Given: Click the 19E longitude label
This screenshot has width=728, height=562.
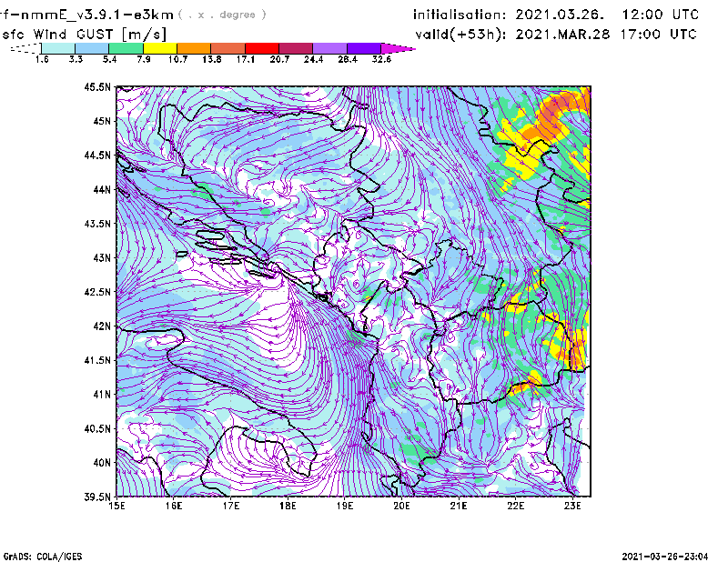Looking at the screenshot, I should point(345,506).
